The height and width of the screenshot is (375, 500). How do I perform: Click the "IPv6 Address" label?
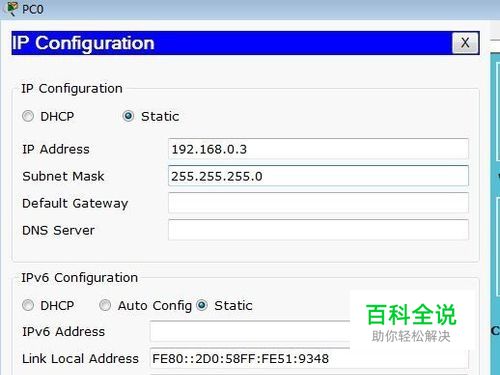(x=63, y=332)
